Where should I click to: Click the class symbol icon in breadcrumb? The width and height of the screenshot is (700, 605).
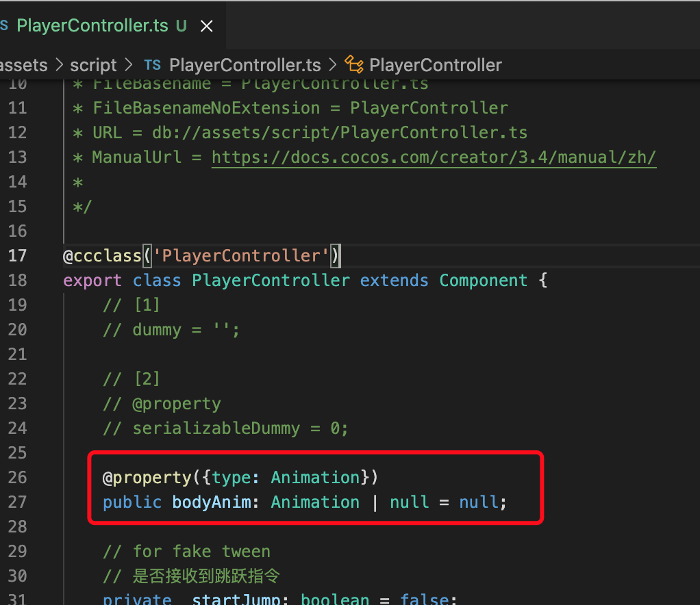(x=353, y=65)
